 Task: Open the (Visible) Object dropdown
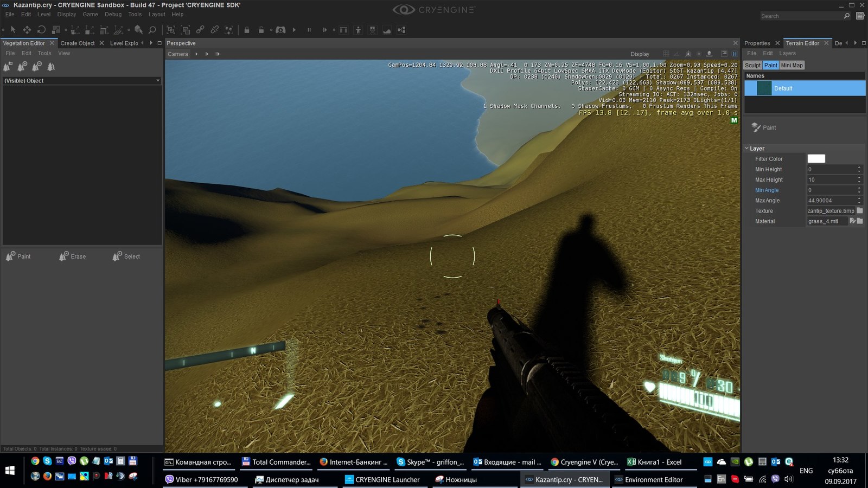[x=82, y=80]
